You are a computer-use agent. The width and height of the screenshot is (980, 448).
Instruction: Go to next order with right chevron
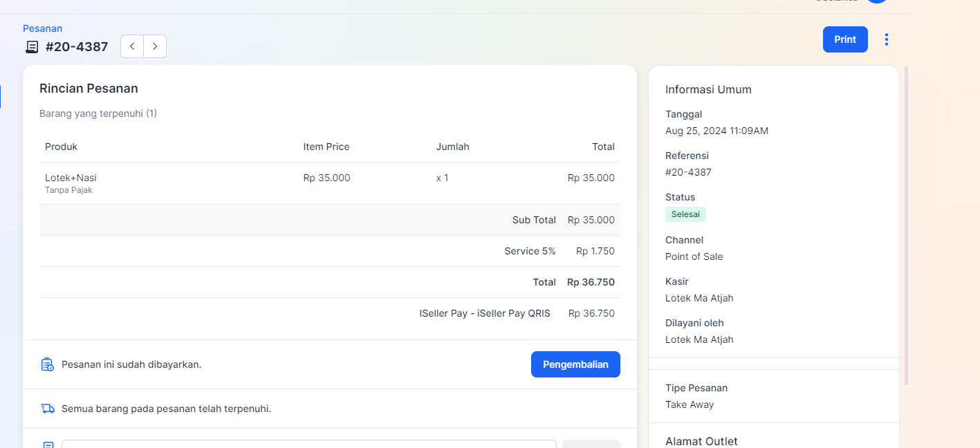coord(155,46)
